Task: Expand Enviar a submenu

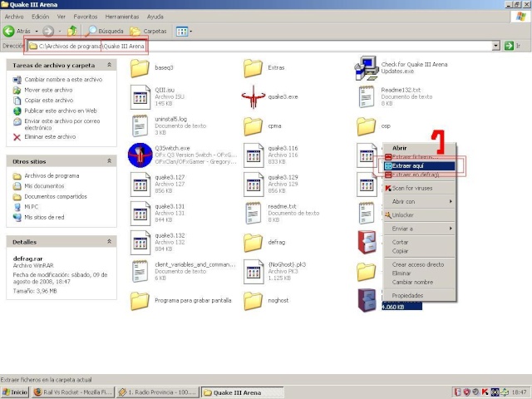Action: (419, 229)
